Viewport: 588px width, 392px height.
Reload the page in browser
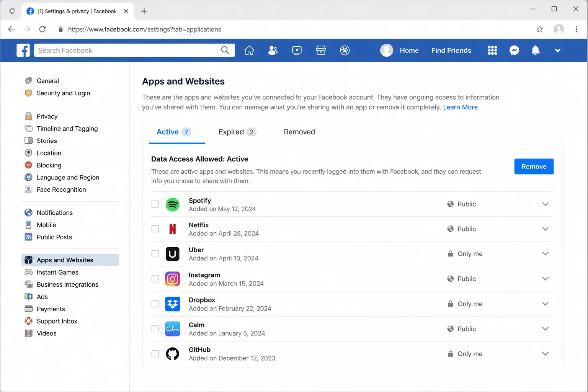coord(42,29)
